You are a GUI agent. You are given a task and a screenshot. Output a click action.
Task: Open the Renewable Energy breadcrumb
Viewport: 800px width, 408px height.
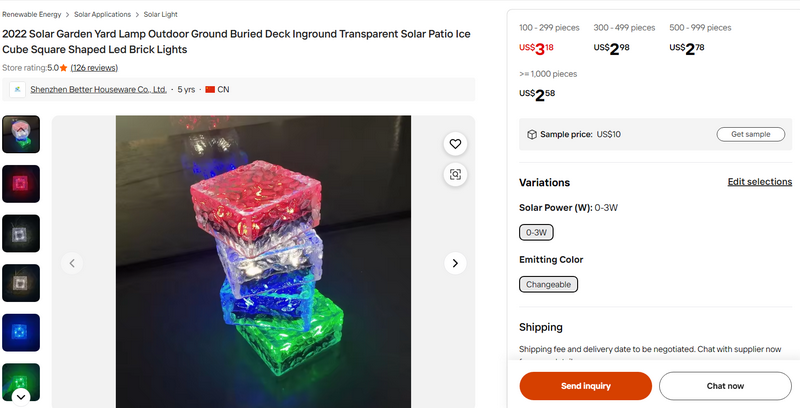[x=32, y=15]
